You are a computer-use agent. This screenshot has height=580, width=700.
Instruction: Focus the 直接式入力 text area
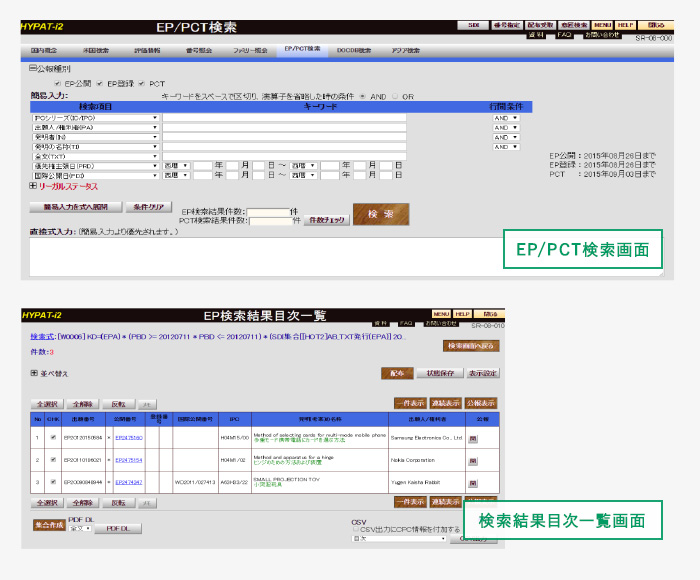[346, 257]
